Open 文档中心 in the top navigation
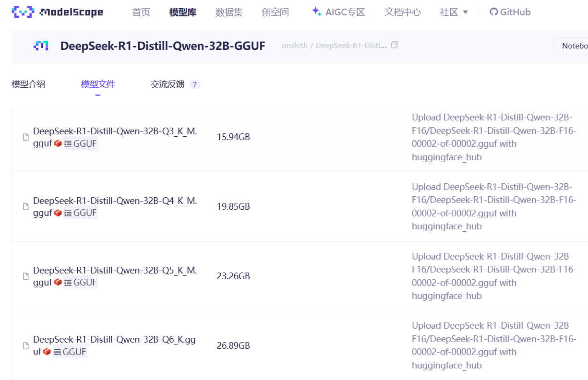The height and width of the screenshot is (380, 588). 402,12
